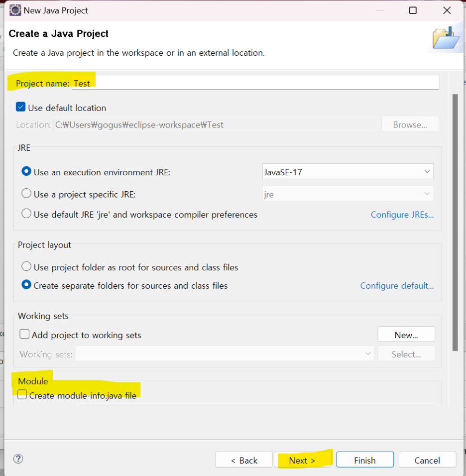Viewport: 466px width, 476px height.
Task: Click the help question mark icon
Action: (x=18, y=459)
